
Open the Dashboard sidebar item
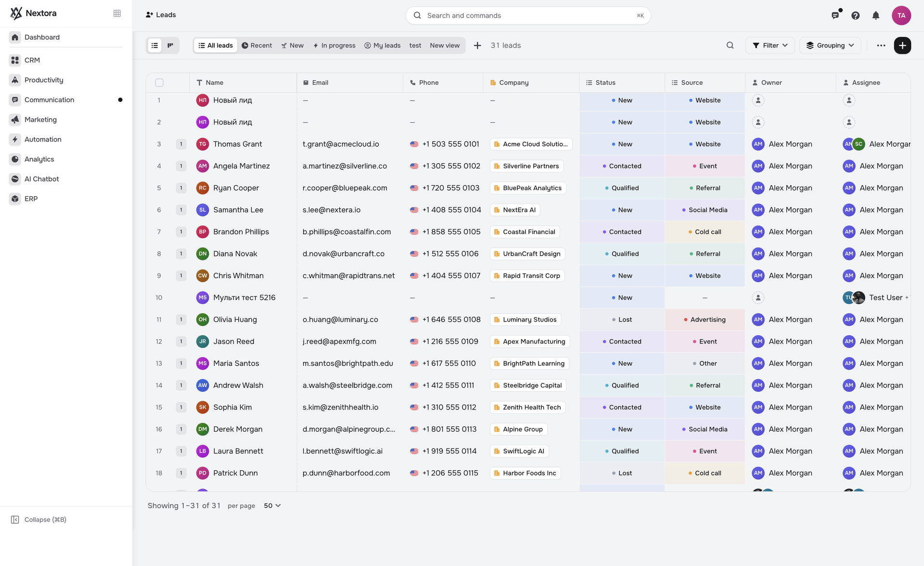tap(66, 37)
